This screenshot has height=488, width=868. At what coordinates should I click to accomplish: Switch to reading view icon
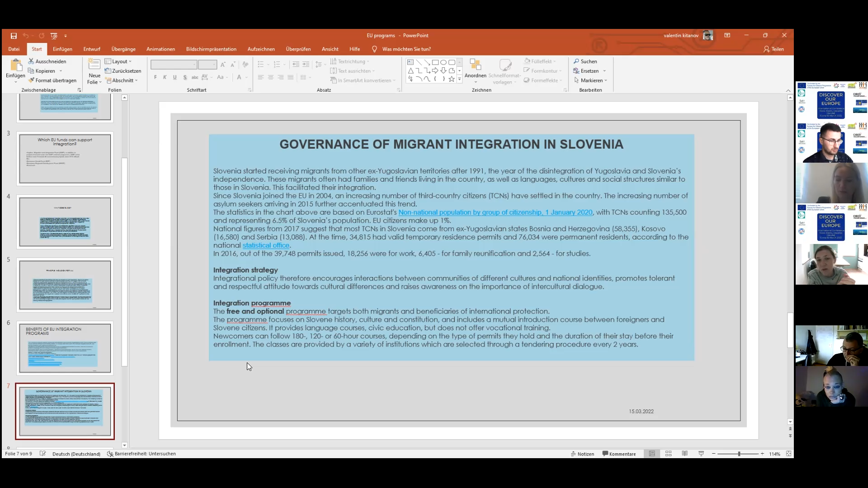pyautogui.click(x=685, y=454)
